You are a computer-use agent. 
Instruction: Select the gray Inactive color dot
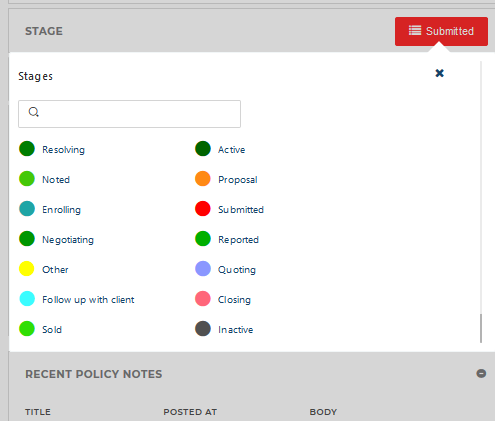coord(203,329)
